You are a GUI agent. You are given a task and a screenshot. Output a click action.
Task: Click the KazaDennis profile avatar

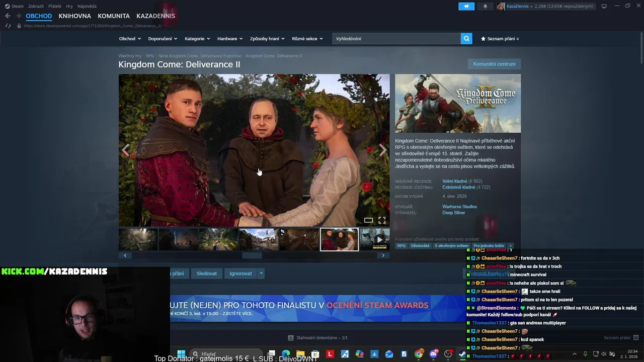(x=501, y=6)
